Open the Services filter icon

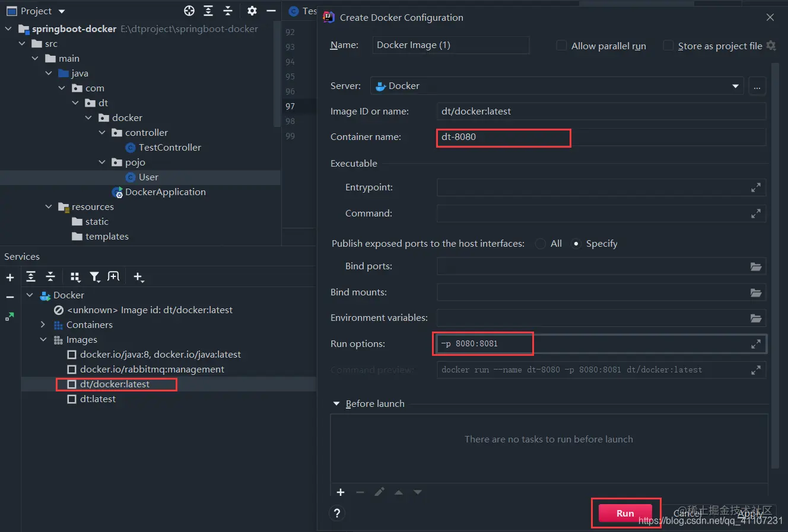[x=94, y=277]
